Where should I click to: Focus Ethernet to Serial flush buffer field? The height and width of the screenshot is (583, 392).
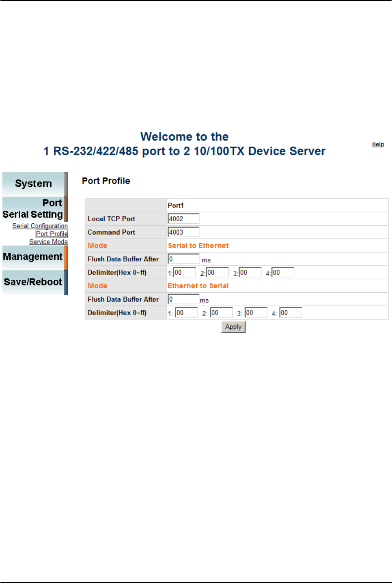[x=183, y=299]
